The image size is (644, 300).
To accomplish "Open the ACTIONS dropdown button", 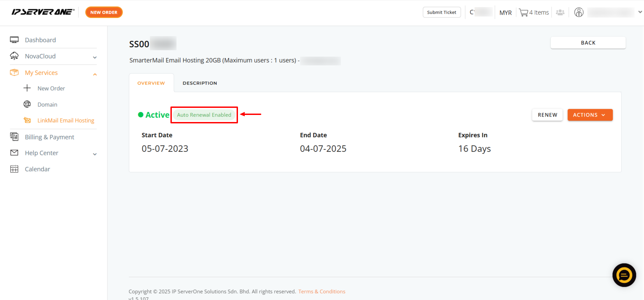I will pyautogui.click(x=590, y=115).
